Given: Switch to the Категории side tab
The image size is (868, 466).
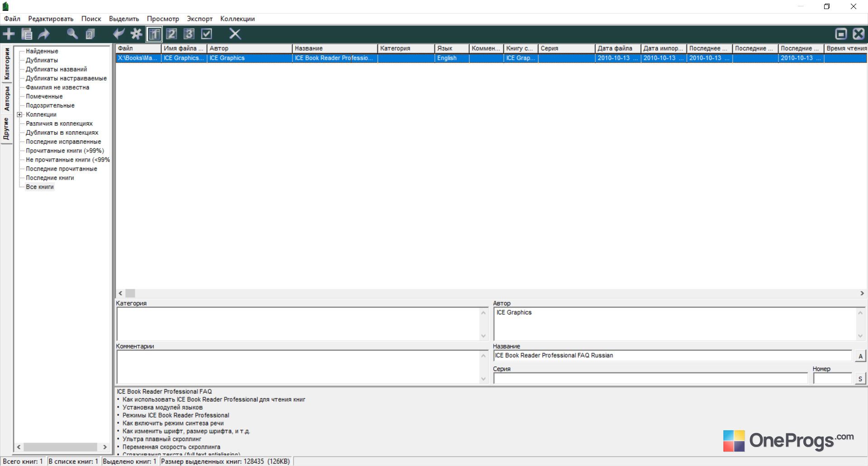Looking at the screenshot, I should coord(7,64).
